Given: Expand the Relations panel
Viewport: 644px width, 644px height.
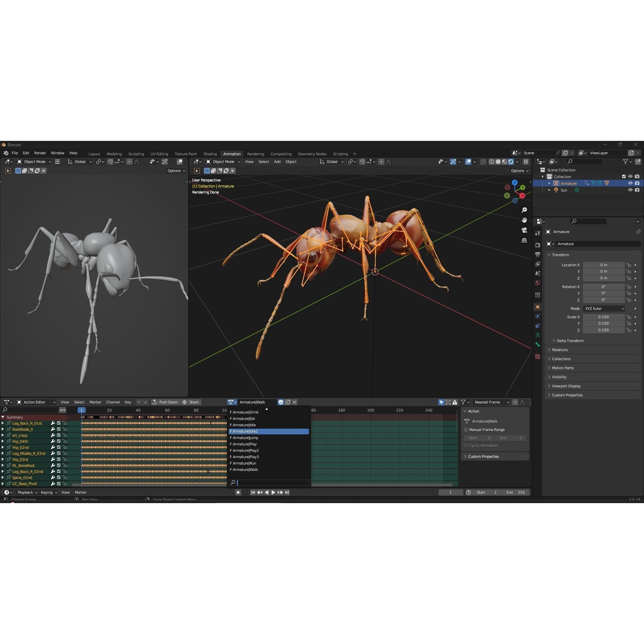Looking at the screenshot, I should pos(559,350).
